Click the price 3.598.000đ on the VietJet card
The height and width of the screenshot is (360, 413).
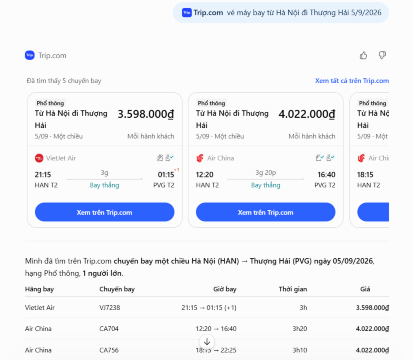pyautogui.click(x=146, y=114)
